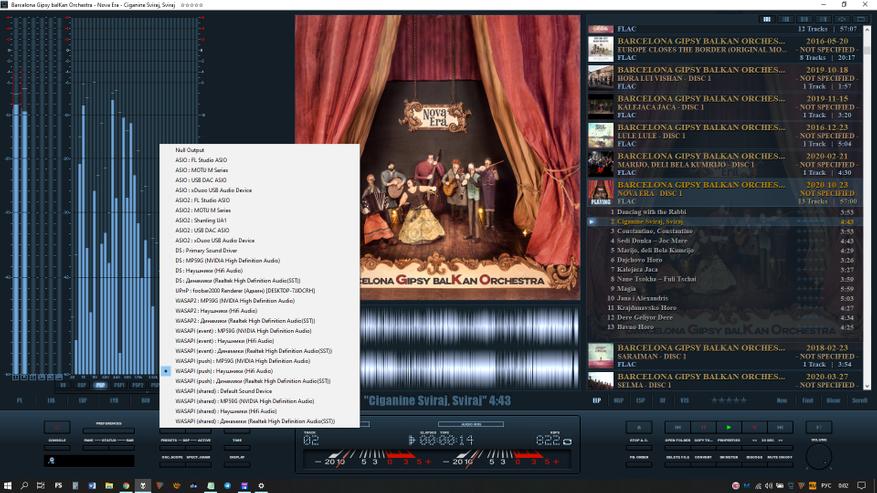Click the playlist vertical scrollbar
877x493 pixels.
coord(867,207)
